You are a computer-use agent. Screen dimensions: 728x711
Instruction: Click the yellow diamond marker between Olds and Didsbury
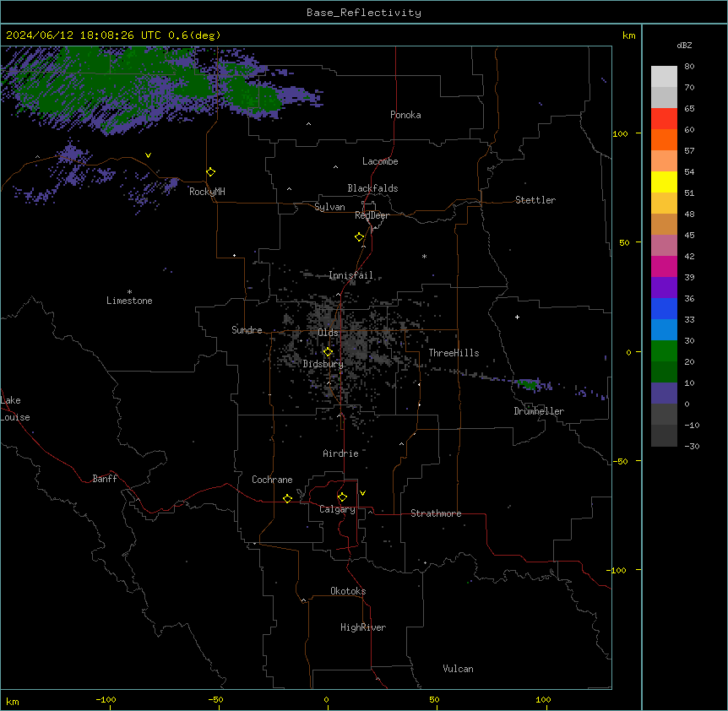click(328, 352)
